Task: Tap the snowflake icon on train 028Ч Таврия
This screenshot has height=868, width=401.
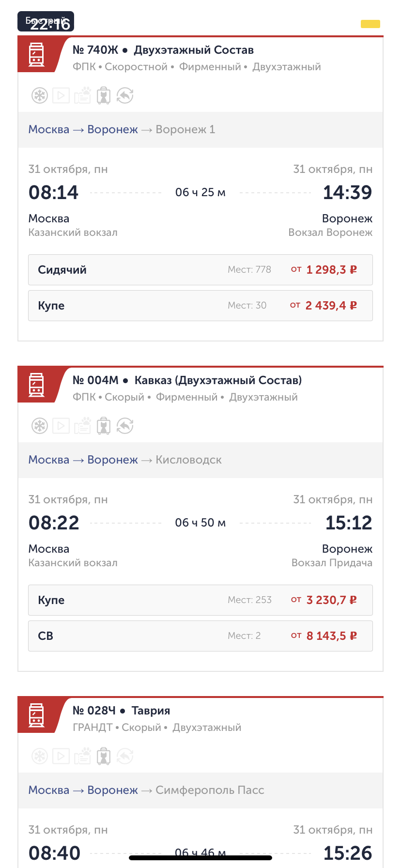Action: click(x=40, y=756)
